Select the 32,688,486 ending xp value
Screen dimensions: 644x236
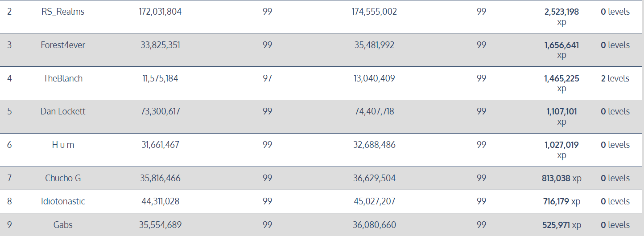coord(374,145)
